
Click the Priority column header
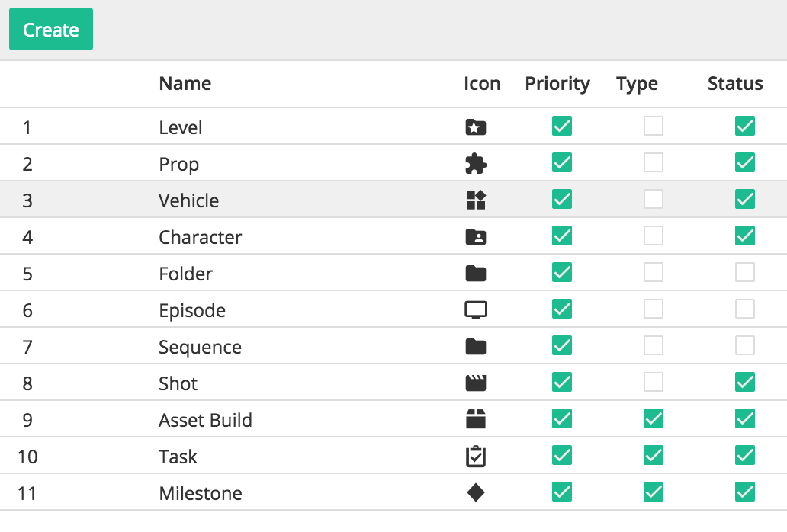click(x=557, y=84)
